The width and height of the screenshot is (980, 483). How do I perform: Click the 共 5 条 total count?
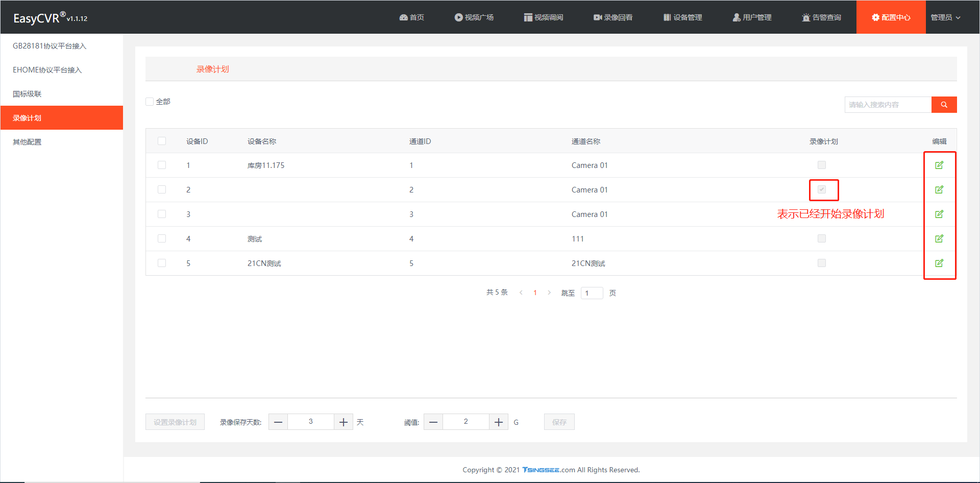coord(497,293)
